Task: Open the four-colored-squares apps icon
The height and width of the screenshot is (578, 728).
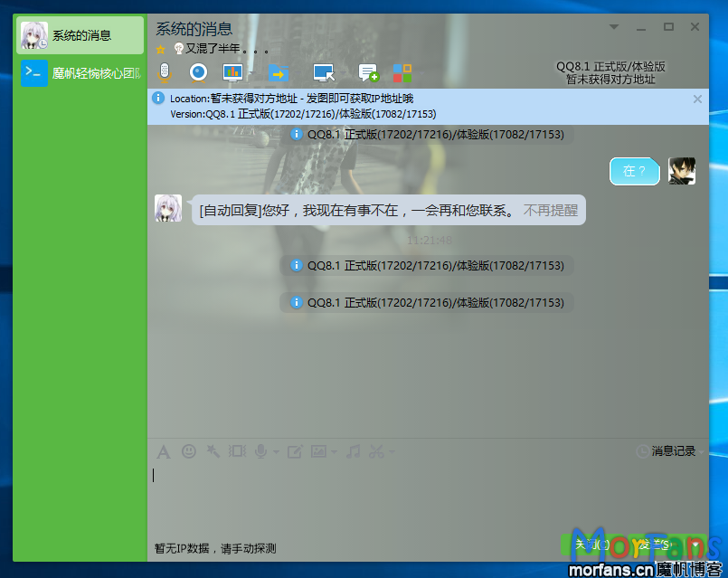Action: pyautogui.click(x=402, y=73)
